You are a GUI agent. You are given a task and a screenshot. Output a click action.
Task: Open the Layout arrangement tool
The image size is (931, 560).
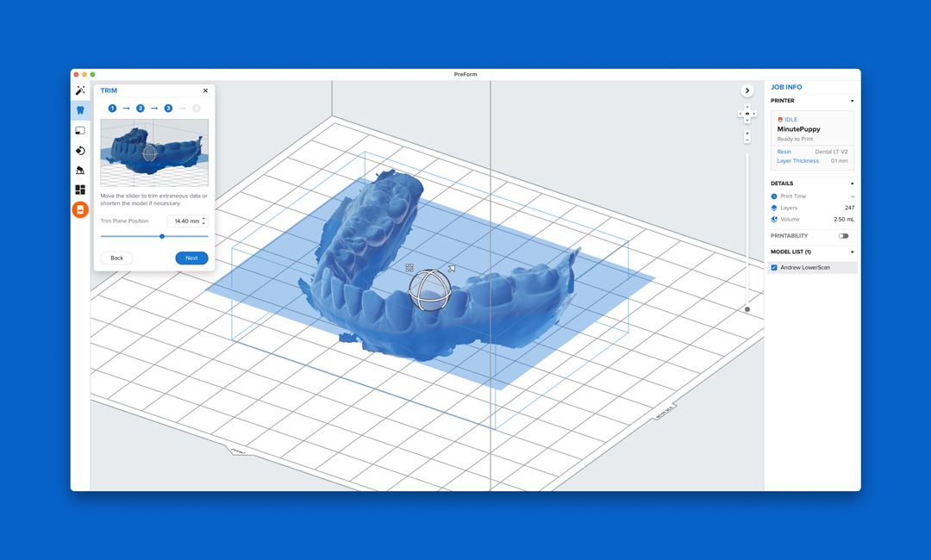(x=80, y=190)
